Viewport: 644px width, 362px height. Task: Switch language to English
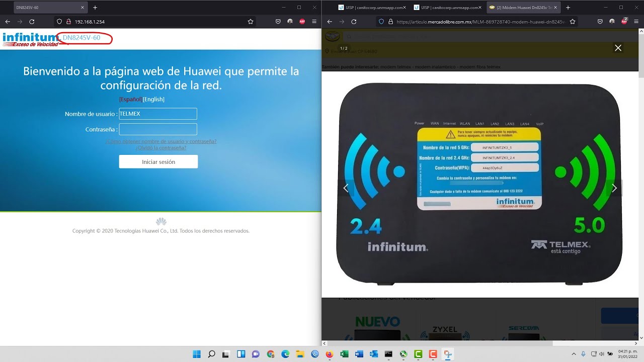153,100
